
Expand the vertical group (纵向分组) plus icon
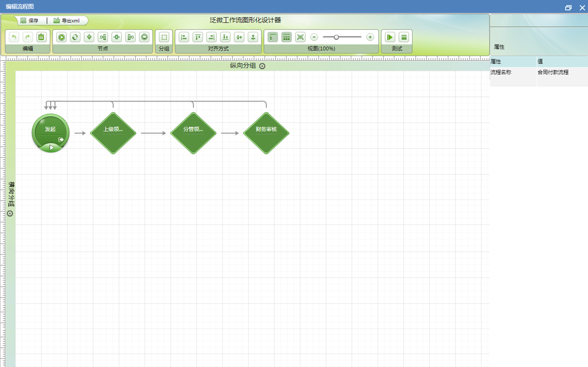(262, 66)
